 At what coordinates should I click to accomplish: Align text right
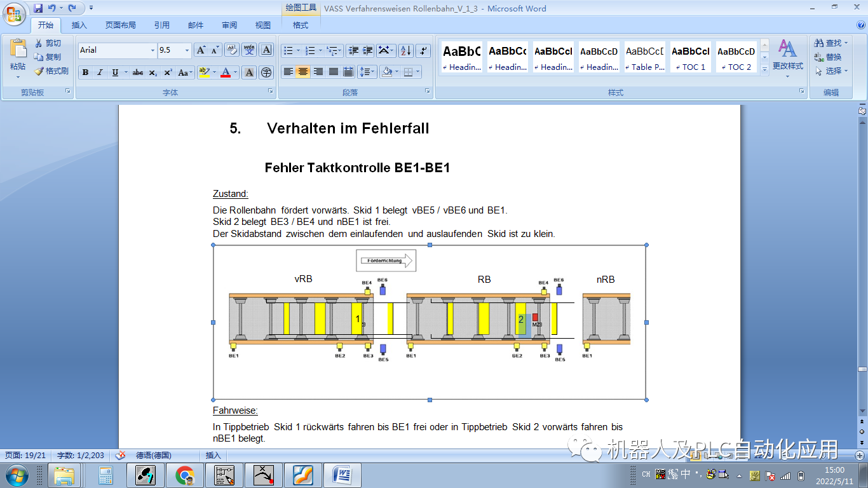[318, 72]
